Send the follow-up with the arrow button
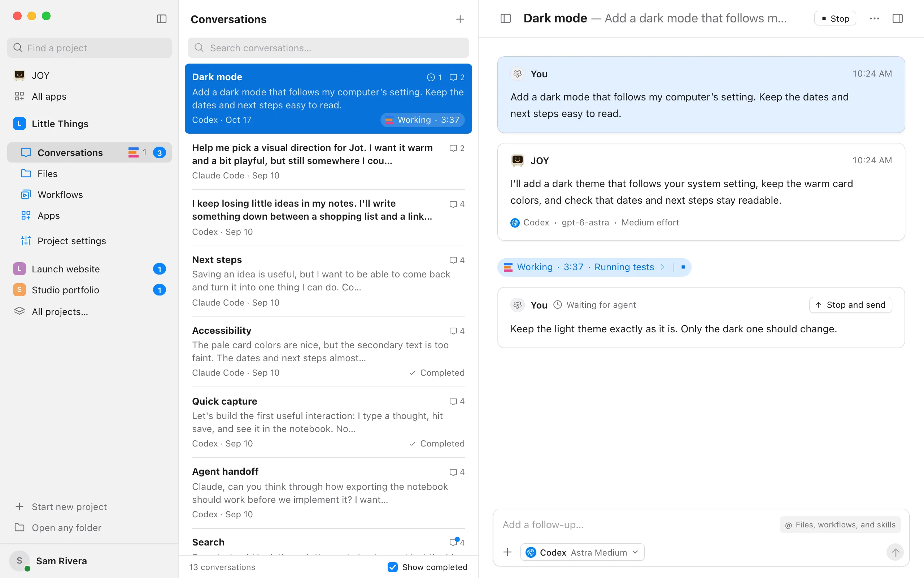The height and width of the screenshot is (578, 924). coord(895,552)
